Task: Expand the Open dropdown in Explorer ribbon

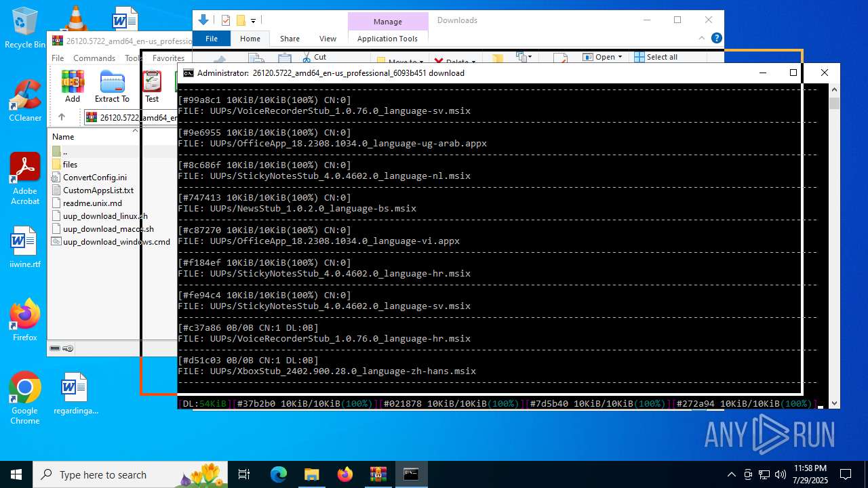Action: 620,57
